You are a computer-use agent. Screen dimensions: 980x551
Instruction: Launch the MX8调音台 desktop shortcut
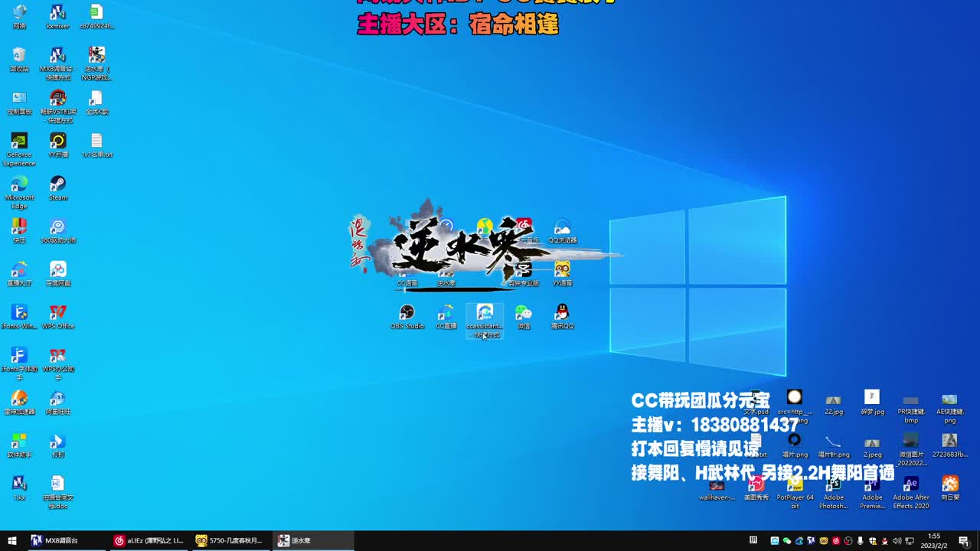tap(57, 63)
